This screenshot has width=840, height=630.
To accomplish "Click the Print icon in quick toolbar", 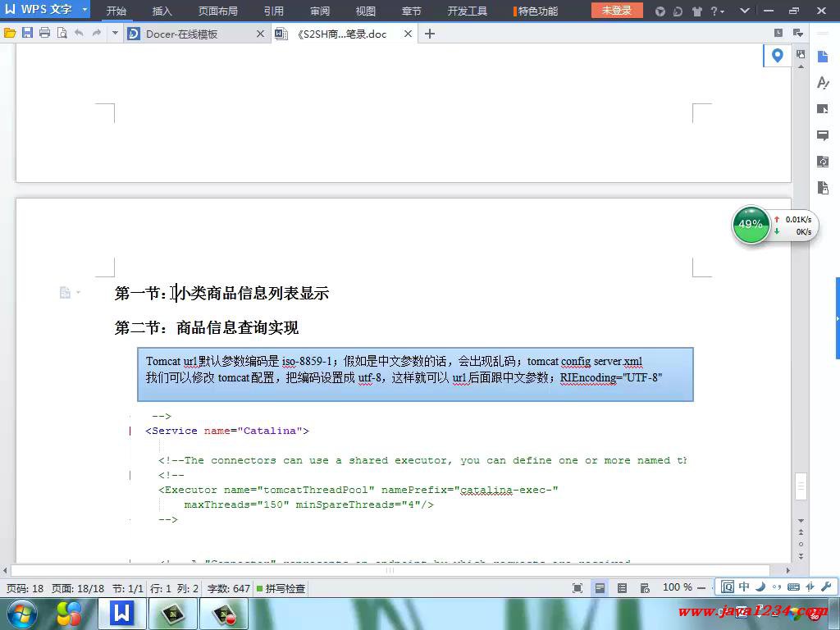I will tap(44, 34).
